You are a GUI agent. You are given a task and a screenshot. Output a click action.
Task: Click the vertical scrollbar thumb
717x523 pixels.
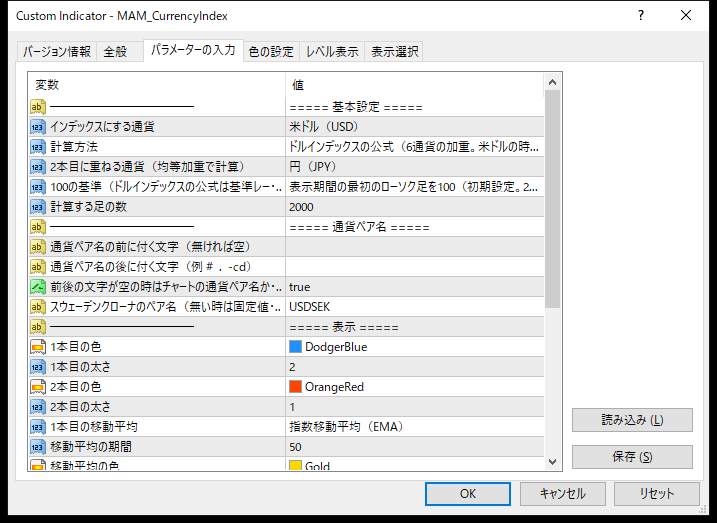coord(552,199)
